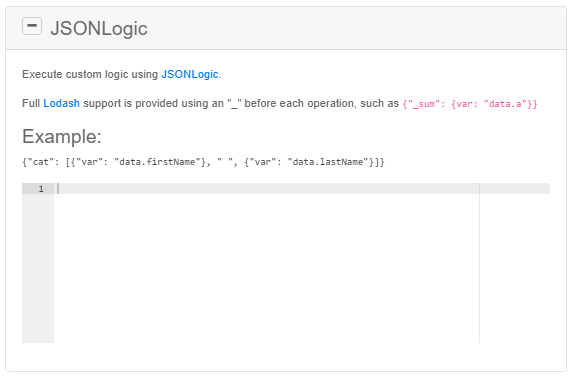Collapse the JSONLogic panel with minus icon
The width and height of the screenshot is (571, 383).
point(32,26)
